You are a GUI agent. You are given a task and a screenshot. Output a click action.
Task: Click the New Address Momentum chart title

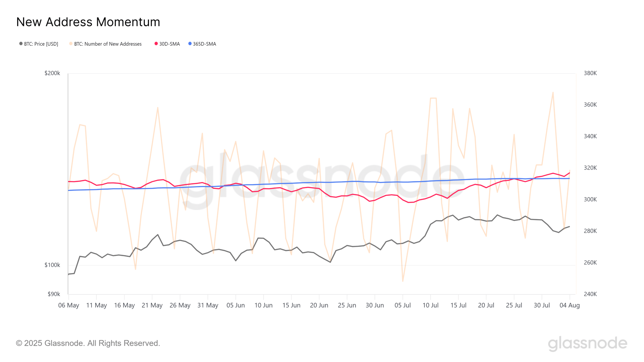tap(88, 22)
